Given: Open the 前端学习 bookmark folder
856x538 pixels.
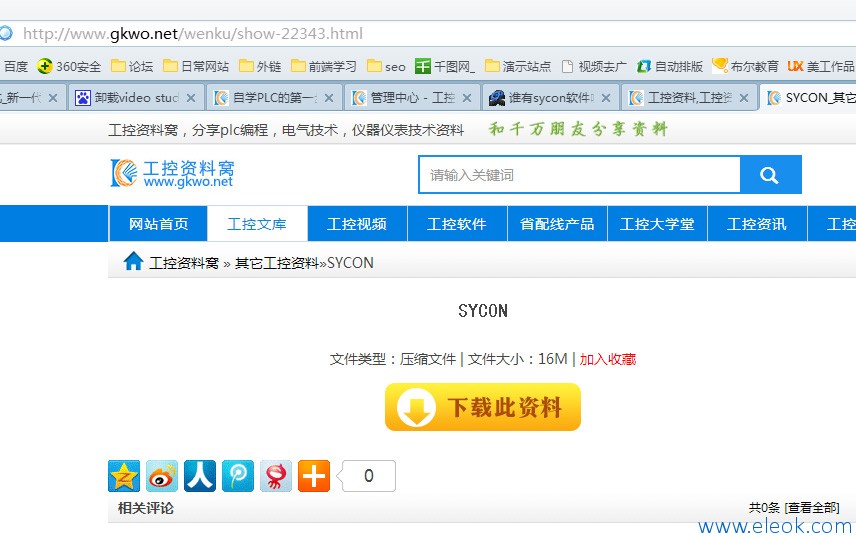Looking at the screenshot, I should 324,67.
